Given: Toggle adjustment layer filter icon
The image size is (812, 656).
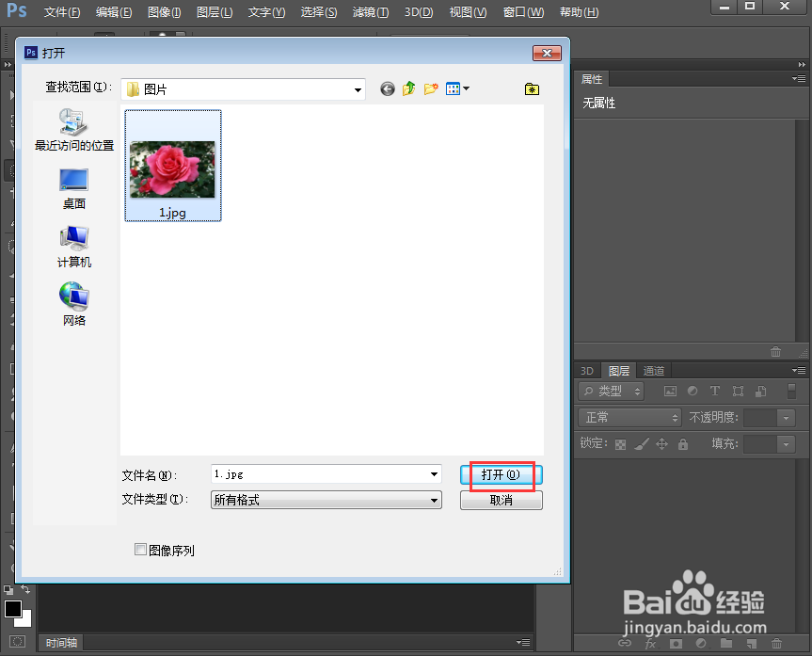Looking at the screenshot, I should pos(693,392).
